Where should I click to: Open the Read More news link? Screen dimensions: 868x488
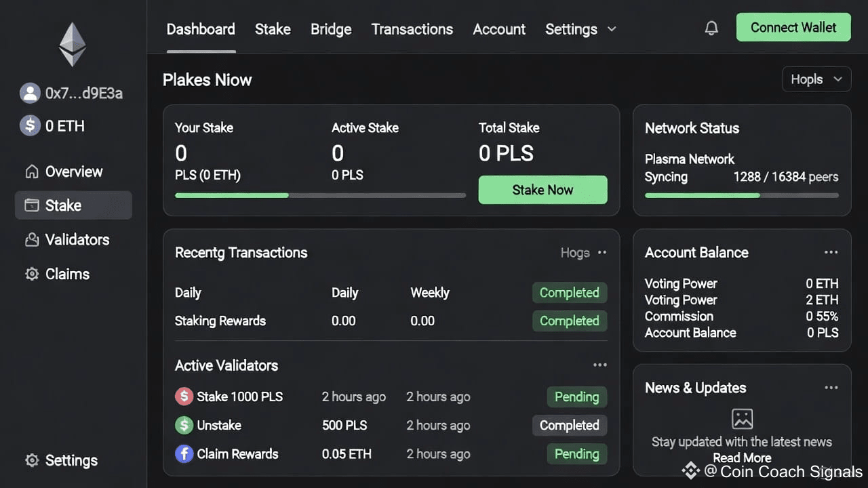click(742, 458)
